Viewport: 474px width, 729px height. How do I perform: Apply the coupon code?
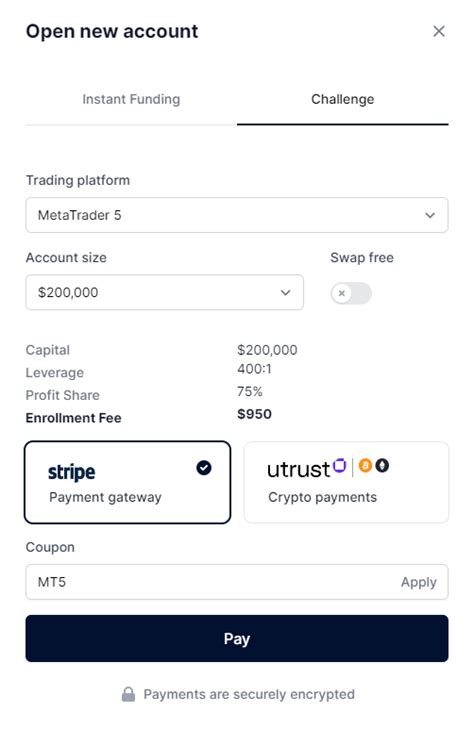[419, 582]
